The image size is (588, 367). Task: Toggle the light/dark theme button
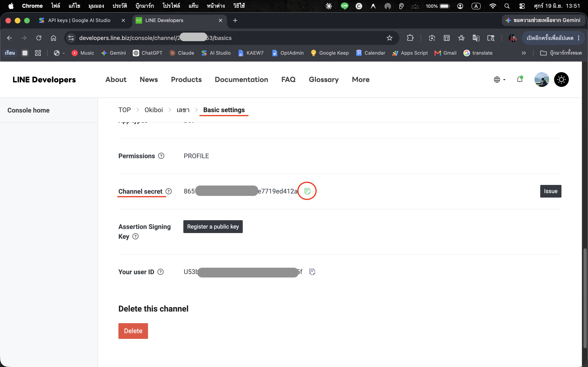tap(561, 79)
